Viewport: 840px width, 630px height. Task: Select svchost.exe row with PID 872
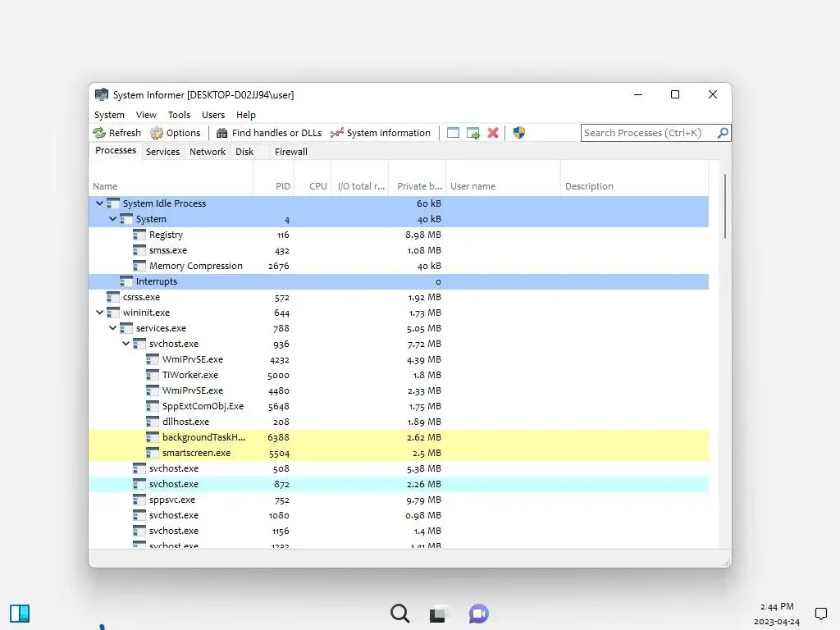pyautogui.click(x=399, y=484)
